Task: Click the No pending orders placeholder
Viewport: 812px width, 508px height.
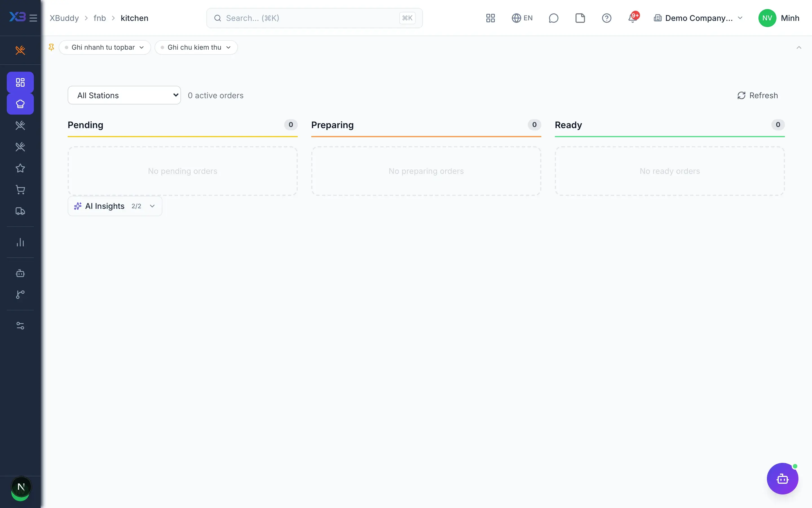Action: pyautogui.click(x=182, y=171)
